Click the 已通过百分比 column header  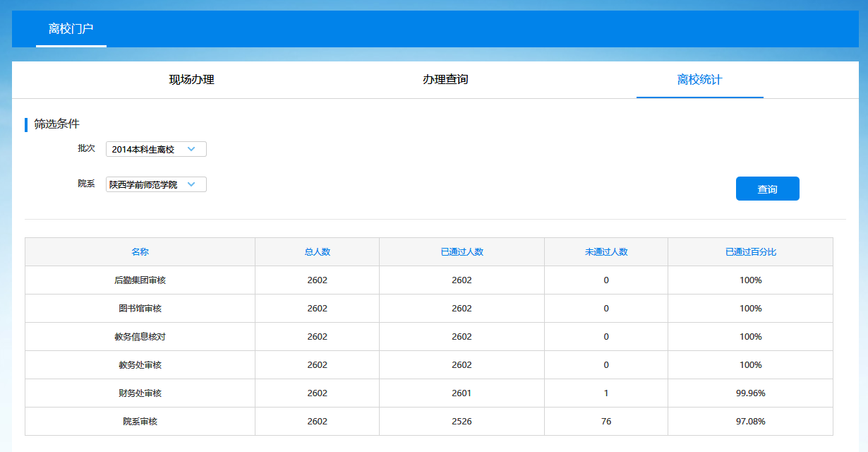click(750, 252)
